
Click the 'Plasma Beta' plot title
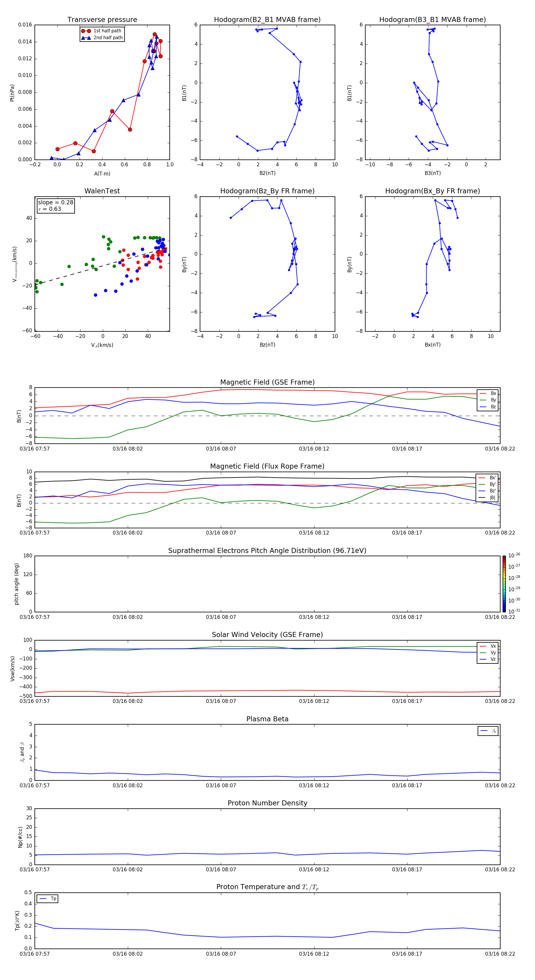point(267,719)
